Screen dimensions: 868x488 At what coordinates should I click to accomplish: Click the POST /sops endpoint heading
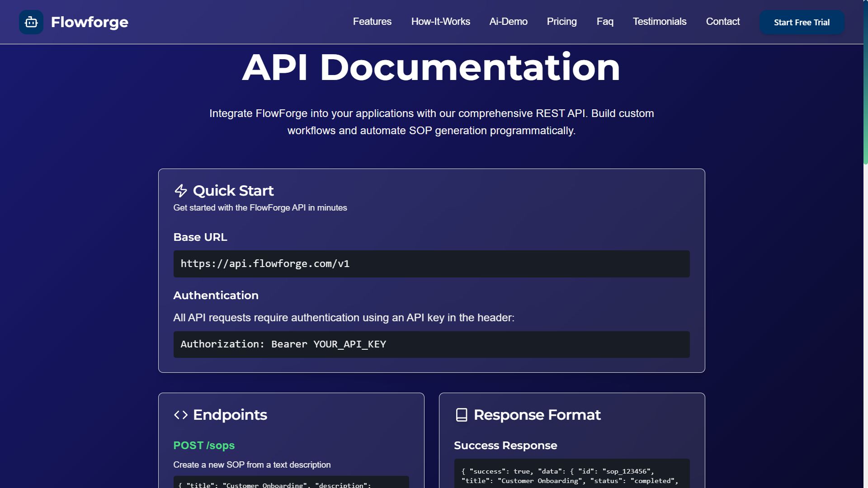(x=204, y=446)
